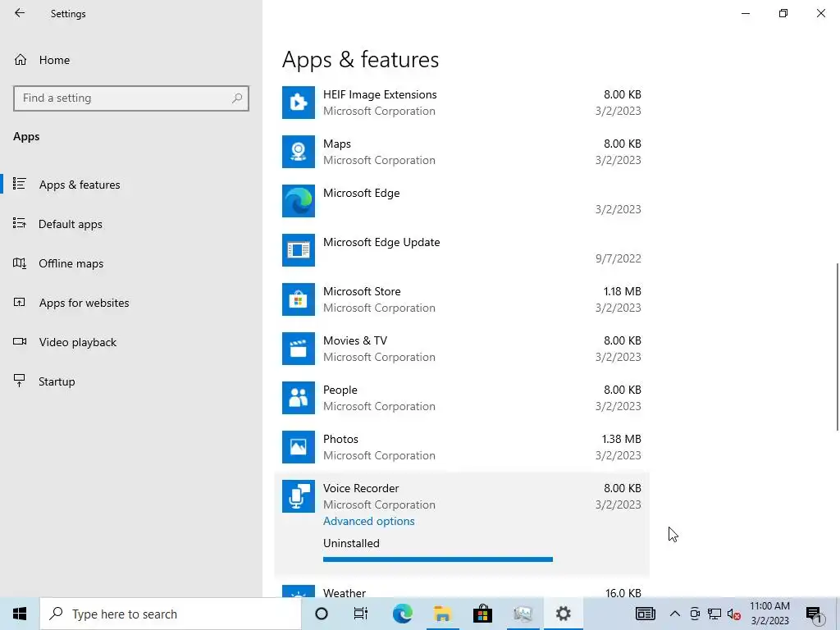Screen dimensions: 840x630
Task: Click the Microsoft Edge Update app icon
Action: tap(299, 250)
